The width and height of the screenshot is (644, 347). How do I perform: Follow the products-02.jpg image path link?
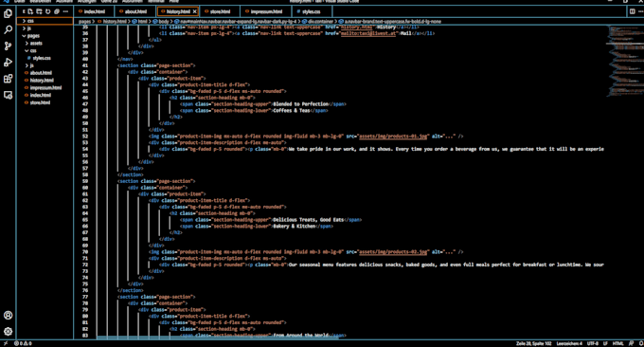point(393,251)
